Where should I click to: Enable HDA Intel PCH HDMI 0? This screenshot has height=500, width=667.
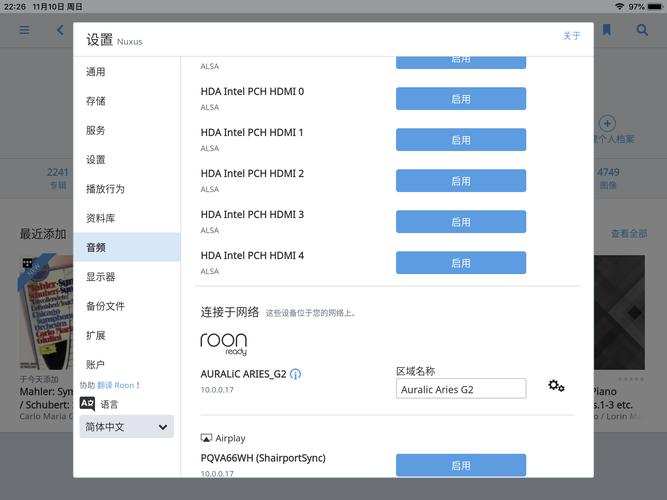461,99
